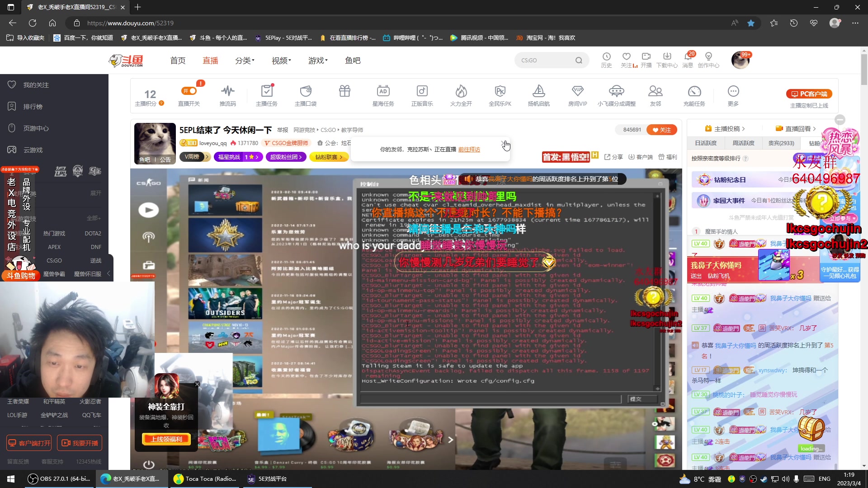Click the 鱼吧 link under avatar
Viewport: 868px width, 488px height.
click(145, 160)
